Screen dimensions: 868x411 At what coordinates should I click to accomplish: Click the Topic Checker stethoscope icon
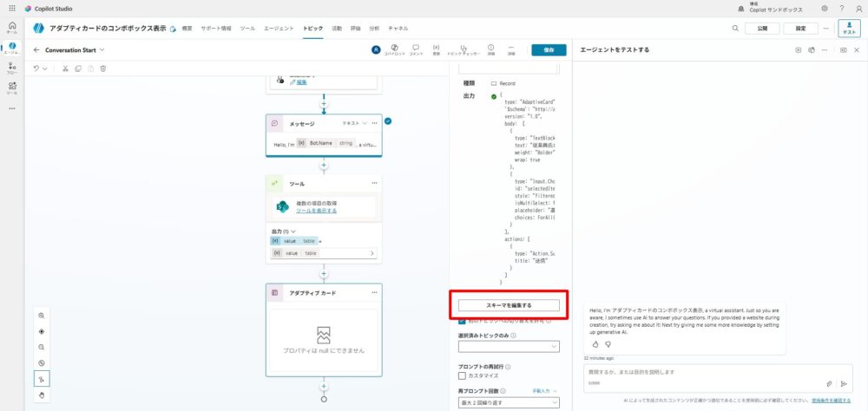pos(464,49)
